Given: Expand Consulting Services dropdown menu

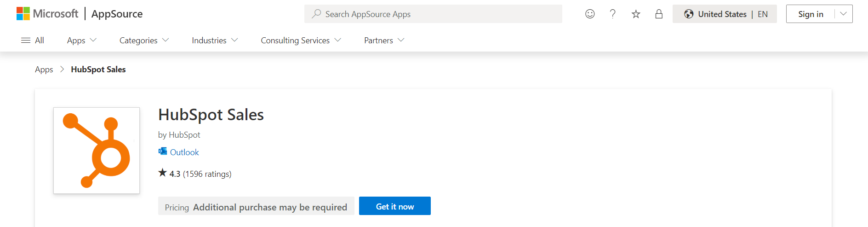Looking at the screenshot, I should pos(301,41).
